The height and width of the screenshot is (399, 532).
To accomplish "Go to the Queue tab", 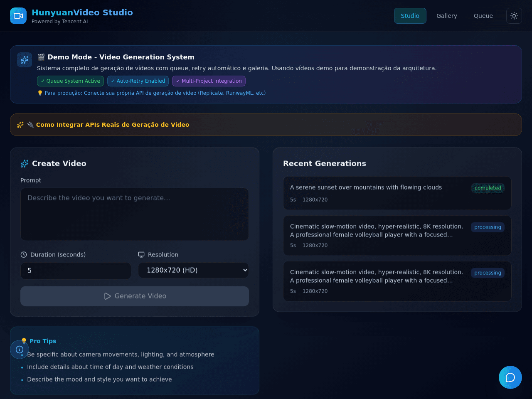I will click(483, 16).
